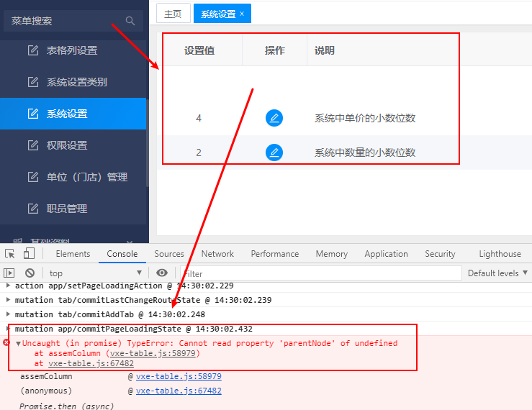Open the Elements panel
Viewport: 532px width, 410px height.
[x=73, y=254]
